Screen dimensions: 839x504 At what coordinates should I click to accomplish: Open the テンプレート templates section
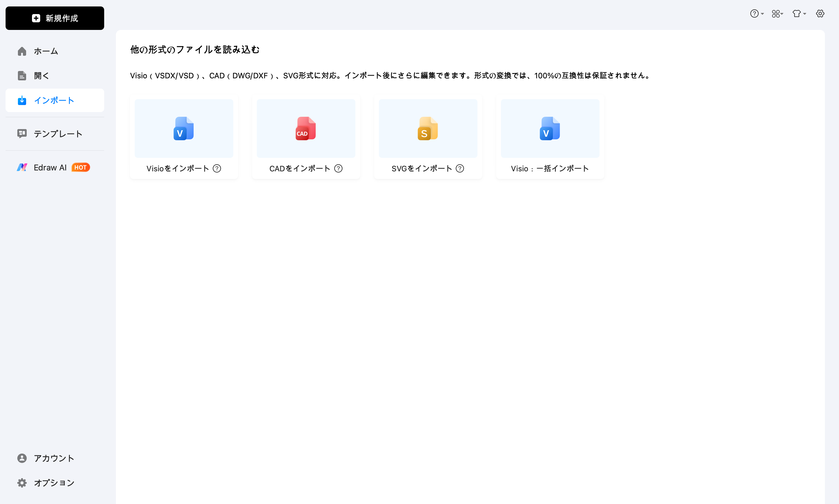(58, 134)
